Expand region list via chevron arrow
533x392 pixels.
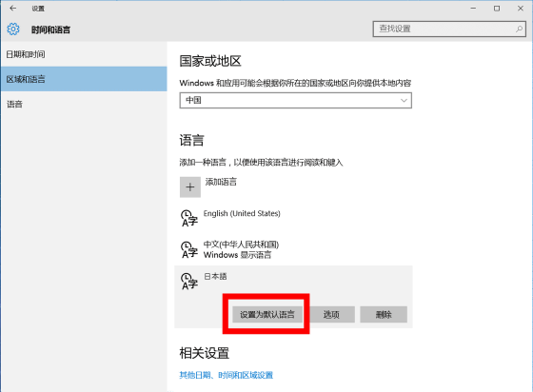pos(404,100)
